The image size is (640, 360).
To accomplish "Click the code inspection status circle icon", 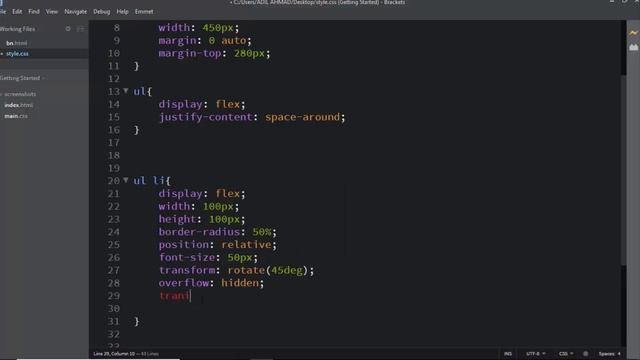I will pos(586,353).
